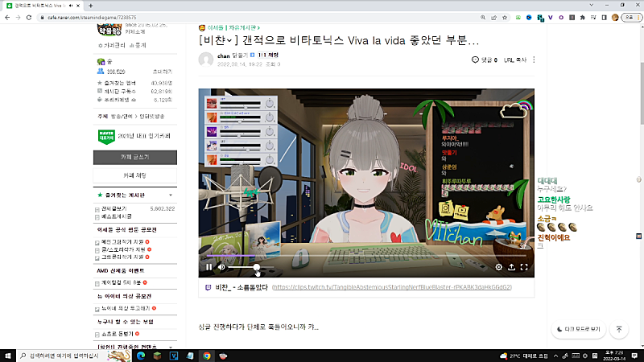Open the post more-options dots menu

(x=534, y=60)
